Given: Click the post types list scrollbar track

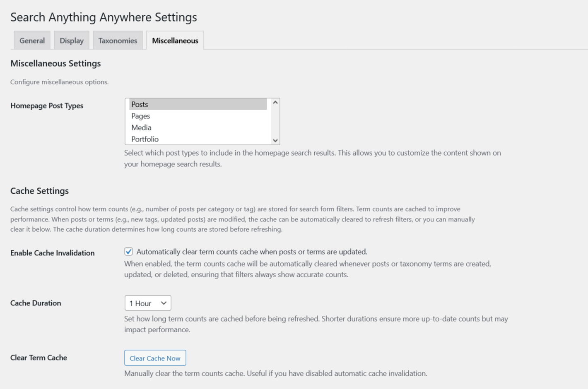Looking at the screenshot, I should (275, 121).
